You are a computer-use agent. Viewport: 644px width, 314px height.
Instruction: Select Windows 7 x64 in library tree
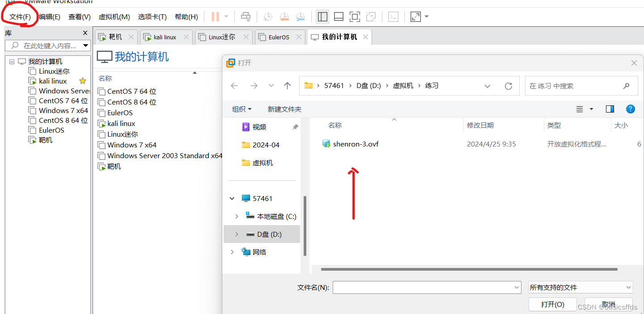pos(64,110)
